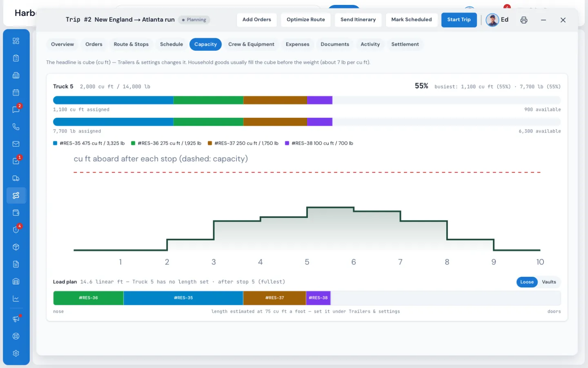Open the dashboard grid icon in sidebar
Screen dimensions: 588x368
(16, 41)
